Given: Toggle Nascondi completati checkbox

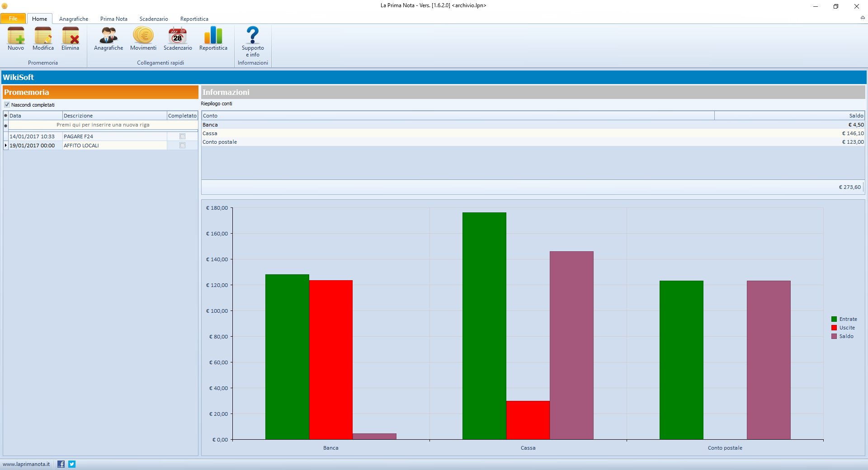Looking at the screenshot, I should point(7,105).
